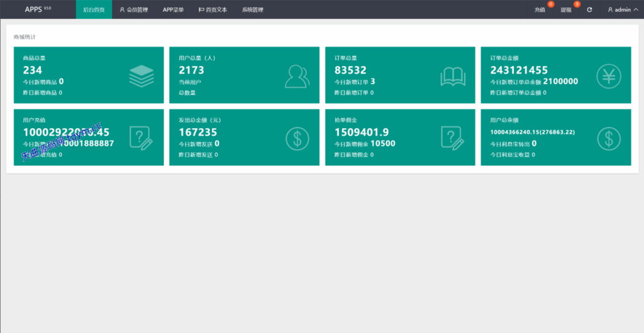This screenshot has width=644, height=333.
Task: Click the dollar icon in 用户总余额 card
Action: point(609,138)
